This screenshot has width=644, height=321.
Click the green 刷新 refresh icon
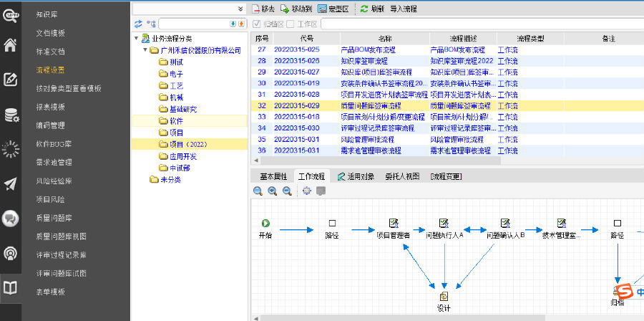pyautogui.click(x=364, y=9)
